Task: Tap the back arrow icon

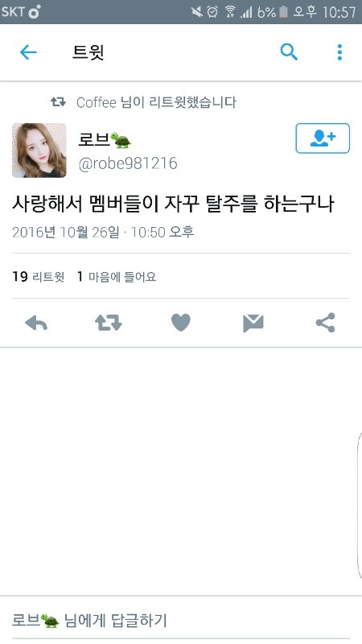Action: (x=28, y=52)
